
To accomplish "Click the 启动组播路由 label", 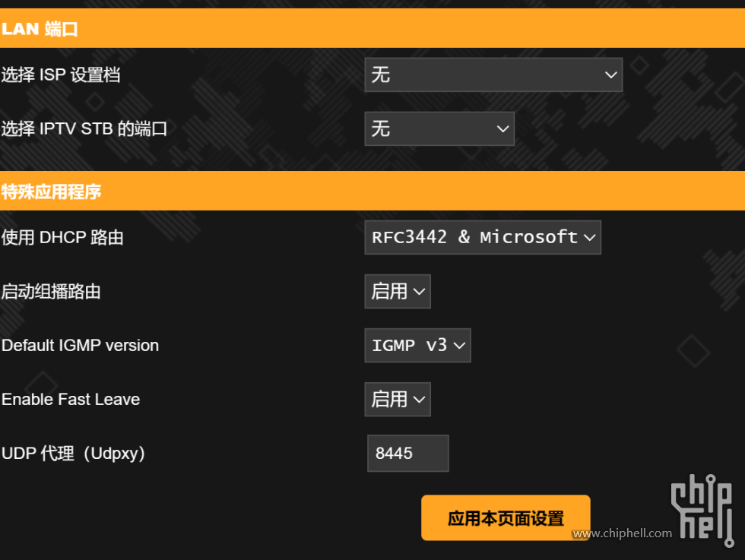I will pos(51,291).
